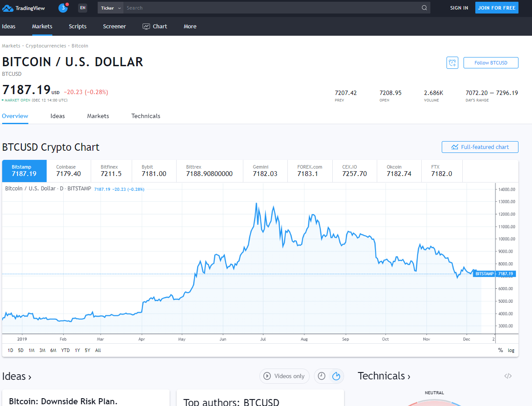Show the FOREX.com price chart
This screenshot has width=532, height=406.
point(310,171)
